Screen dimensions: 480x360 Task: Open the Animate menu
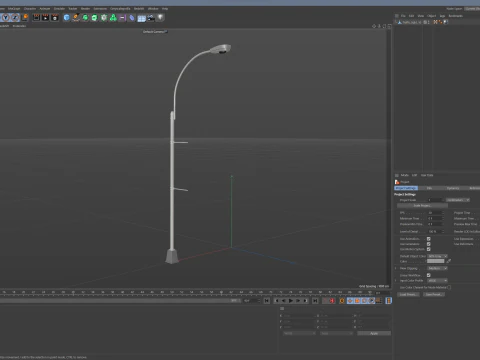45,8
